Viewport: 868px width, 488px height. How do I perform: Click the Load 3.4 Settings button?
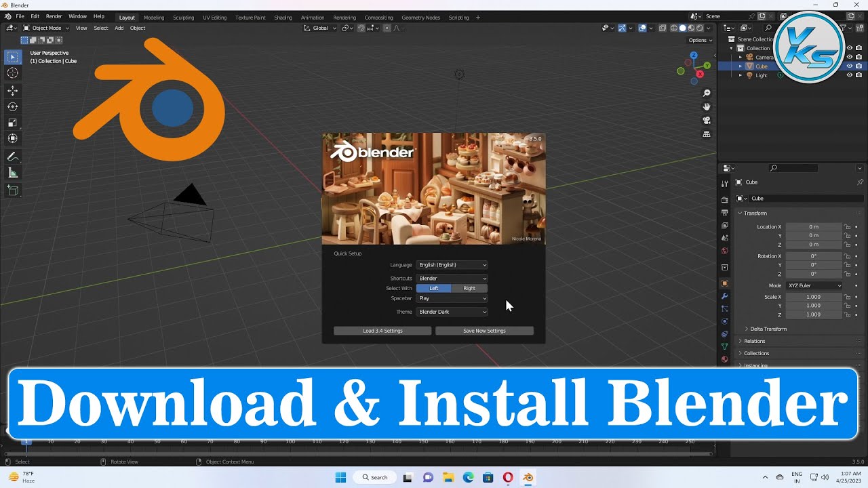382,330
